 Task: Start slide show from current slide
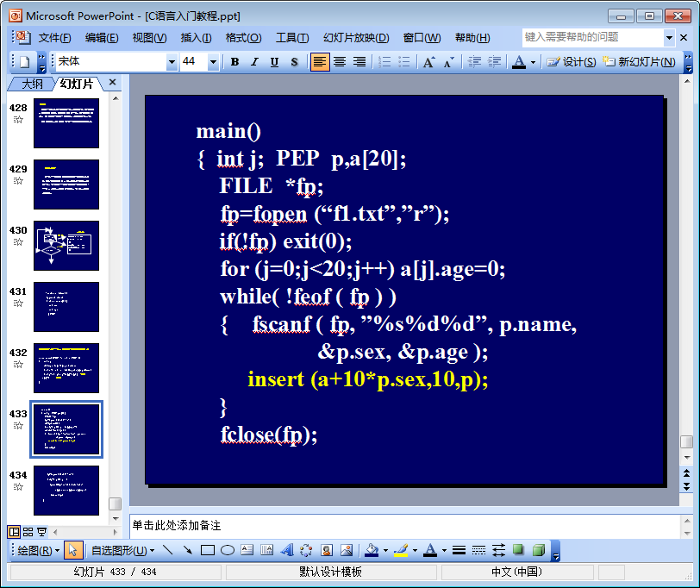coord(42,532)
